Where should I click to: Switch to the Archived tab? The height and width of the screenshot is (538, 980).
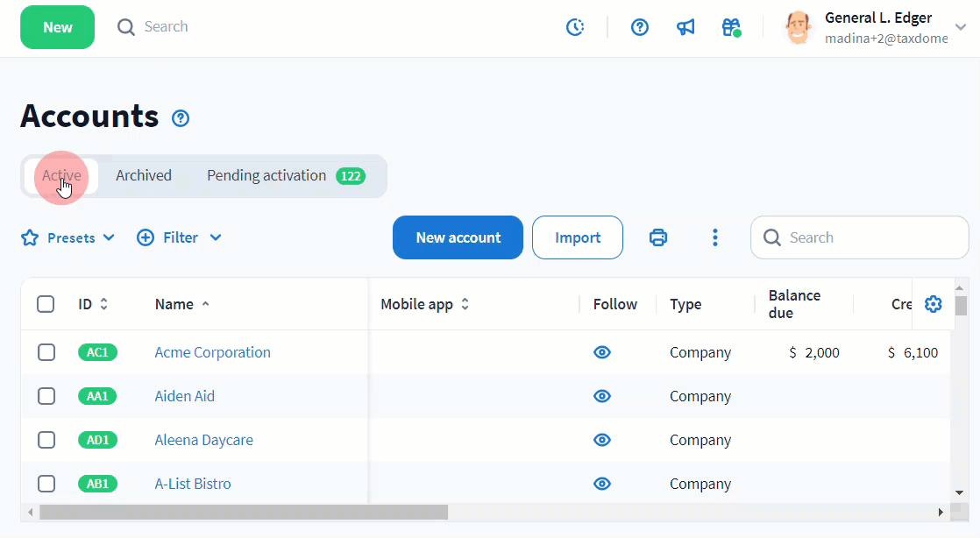tap(144, 175)
